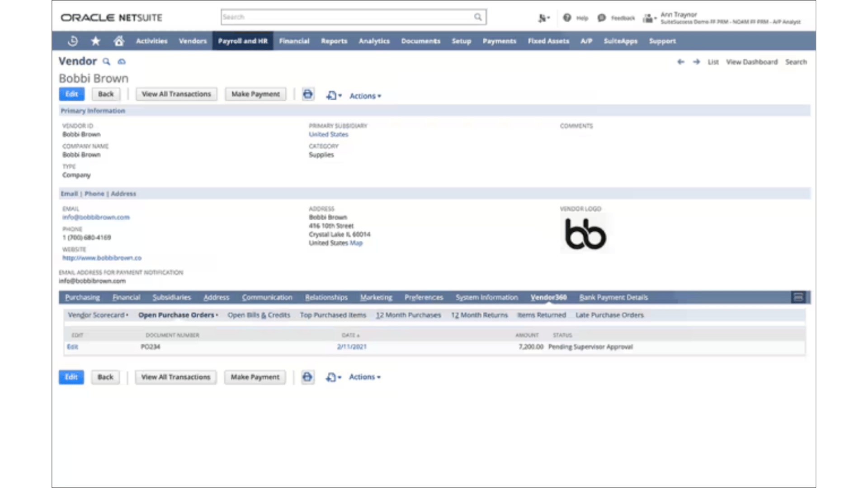Image resolution: width=868 pixels, height=488 pixels.
Task: Click the Help question mark icon
Action: pos(567,18)
